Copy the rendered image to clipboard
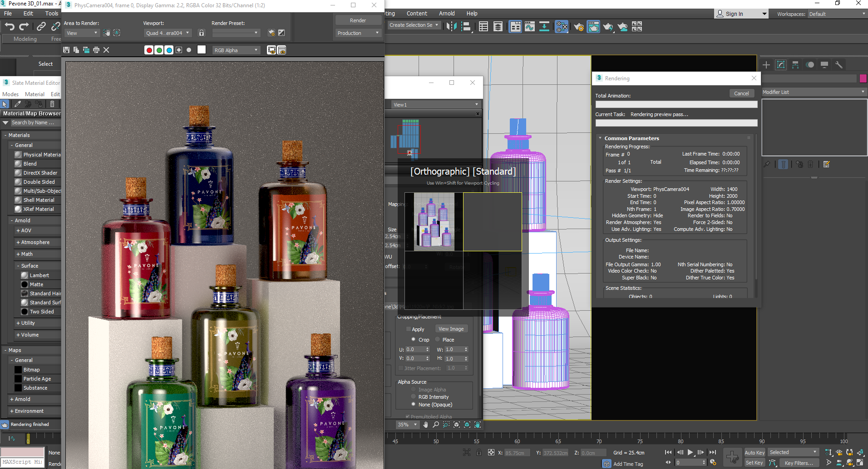 tap(76, 50)
